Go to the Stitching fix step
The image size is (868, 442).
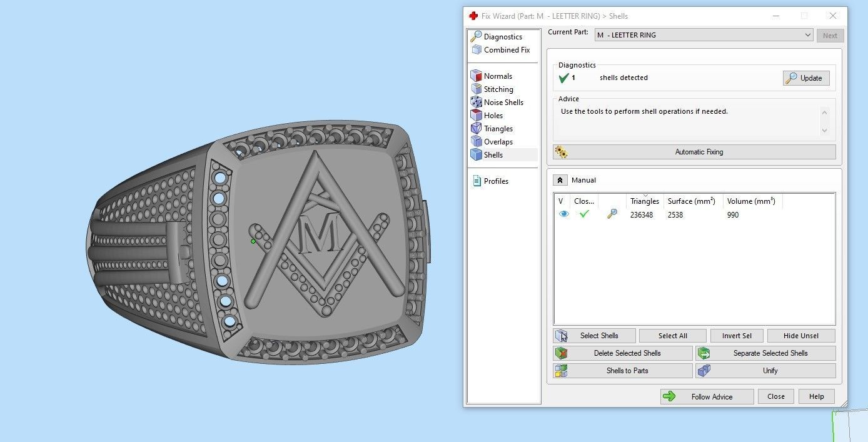(498, 89)
